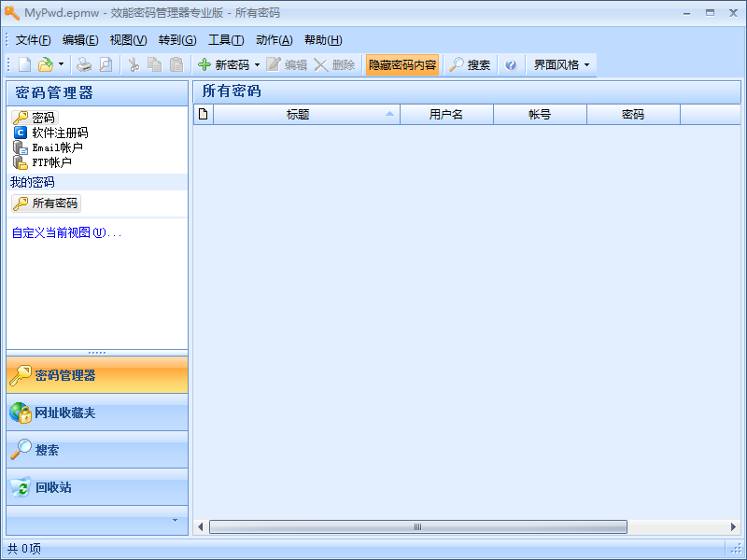This screenshot has height=560, width=747.
Task: Select the Print toolbar icon
Action: [83, 64]
